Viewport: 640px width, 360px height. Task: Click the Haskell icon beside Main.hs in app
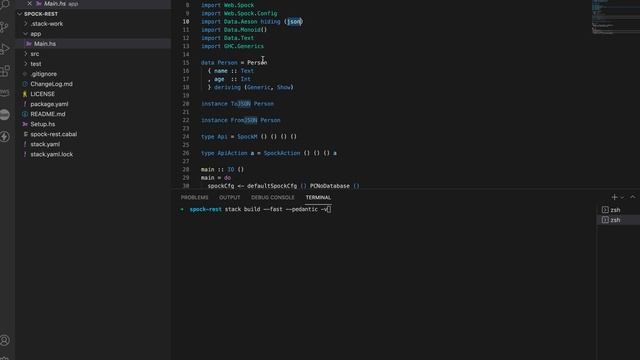point(29,44)
